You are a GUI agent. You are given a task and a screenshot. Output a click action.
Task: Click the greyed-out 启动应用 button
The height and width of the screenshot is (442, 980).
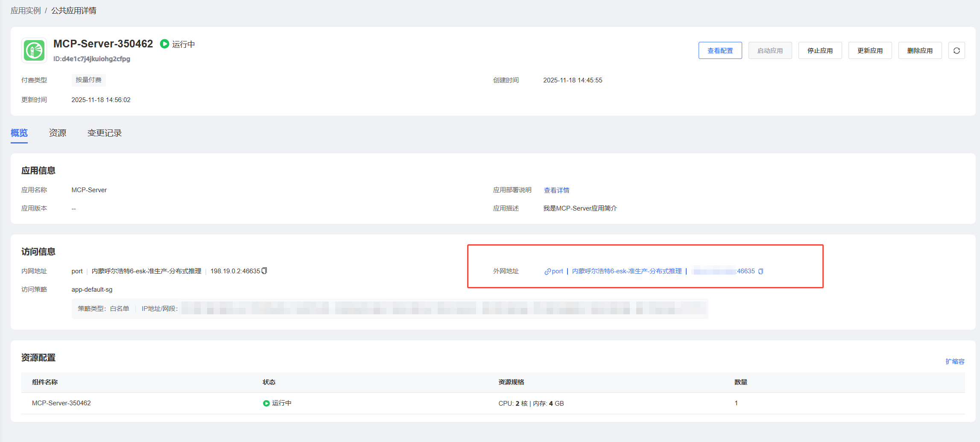[770, 50]
